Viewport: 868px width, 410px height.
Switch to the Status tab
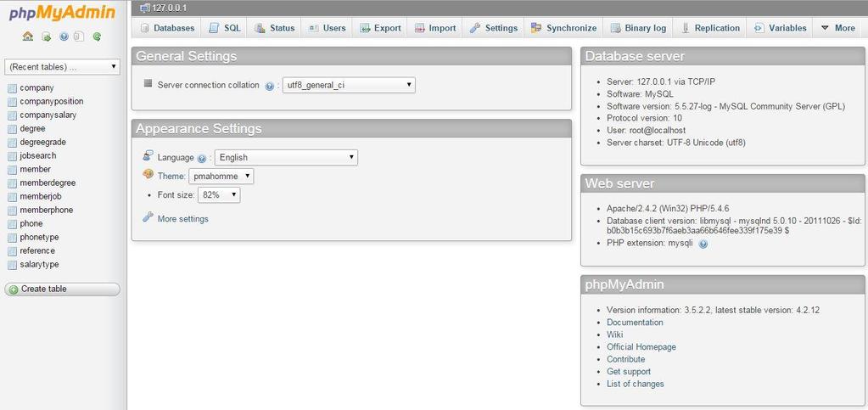(275, 28)
